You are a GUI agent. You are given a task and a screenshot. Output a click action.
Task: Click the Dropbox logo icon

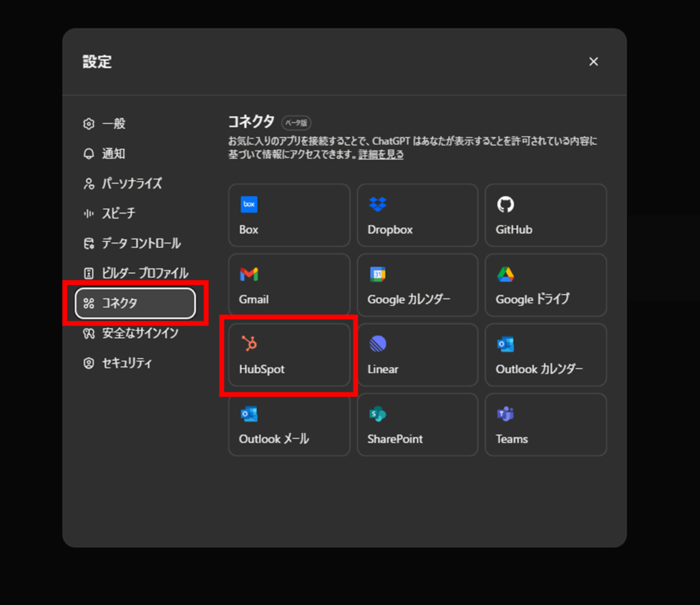click(x=377, y=204)
